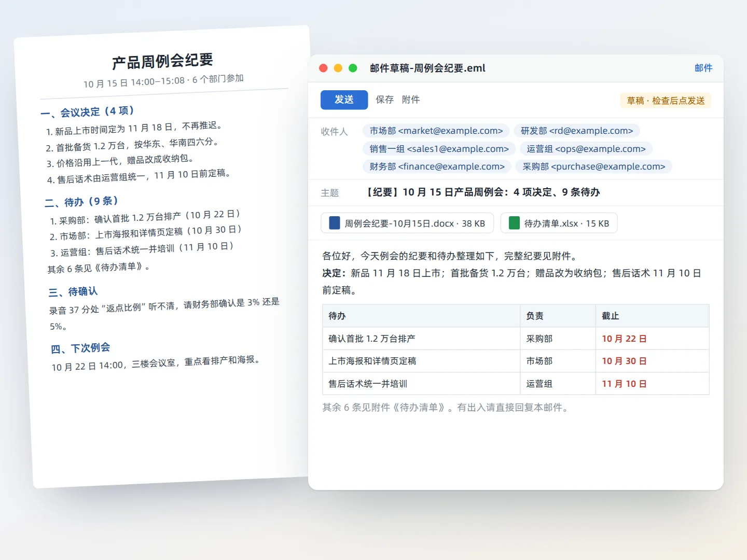This screenshot has width=747, height=560.
Task: Click table cell 售后话术统一并培训
Action: click(x=421, y=384)
